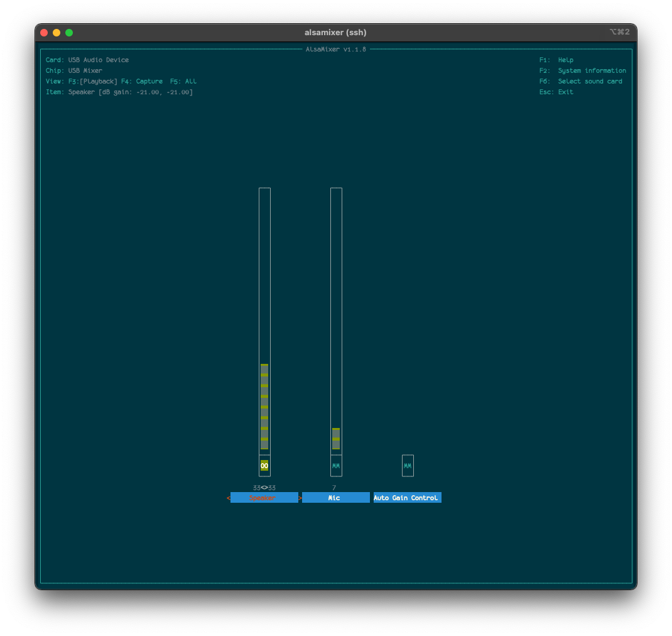This screenshot has height=636, width=672.
Task: Click the Esc Exit entry
Action: point(556,92)
